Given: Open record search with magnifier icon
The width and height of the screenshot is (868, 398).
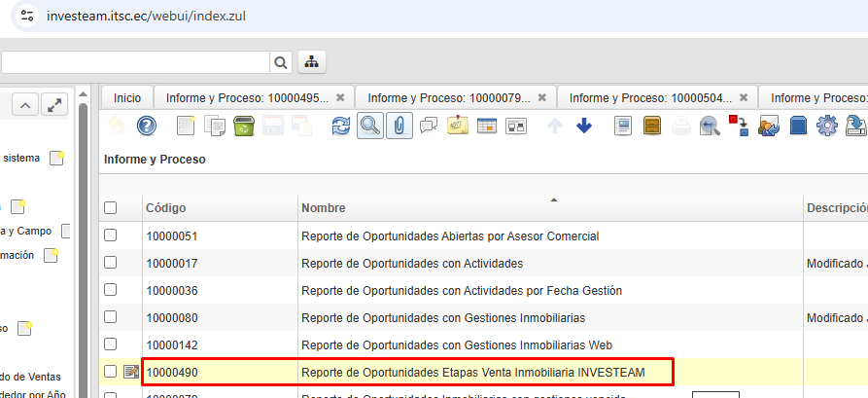Looking at the screenshot, I should tap(369, 126).
